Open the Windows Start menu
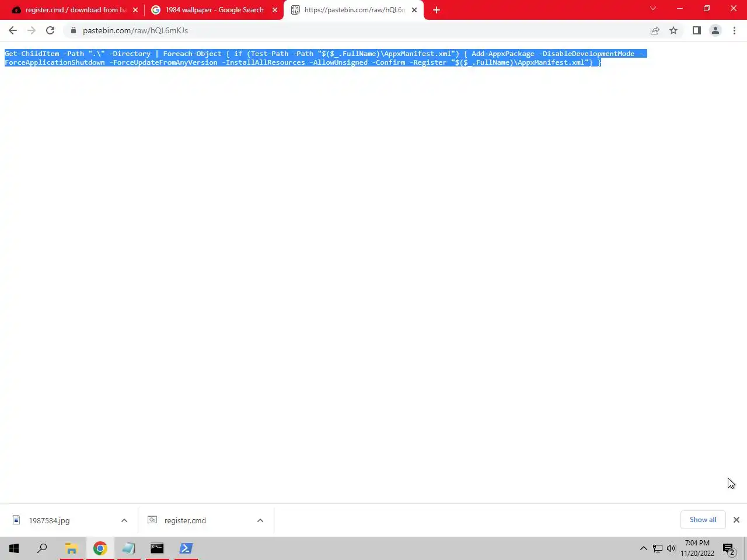The width and height of the screenshot is (747, 560). click(x=14, y=548)
